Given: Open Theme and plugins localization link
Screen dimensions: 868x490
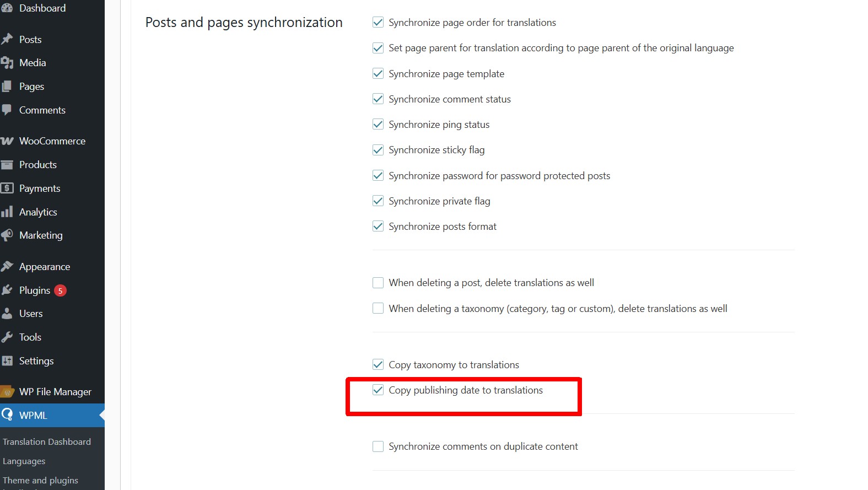Looking at the screenshot, I should (40, 480).
